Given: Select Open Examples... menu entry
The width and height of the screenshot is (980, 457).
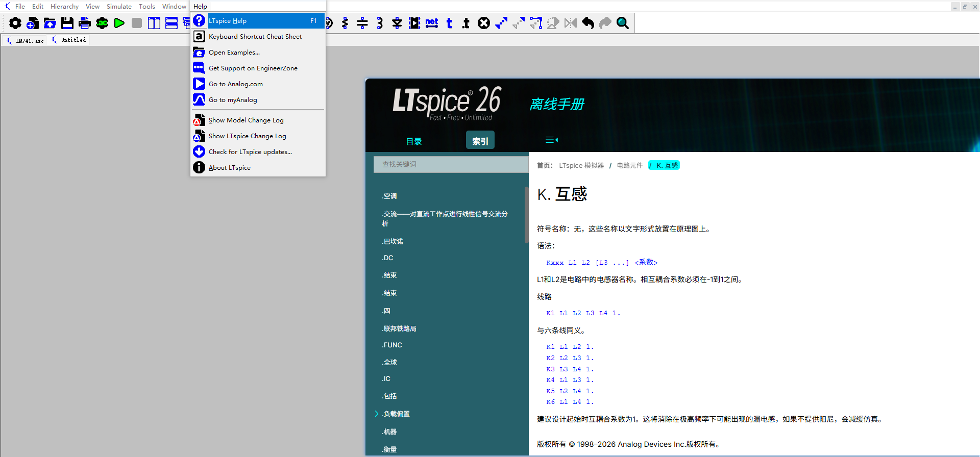Looking at the screenshot, I should [258, 53].
